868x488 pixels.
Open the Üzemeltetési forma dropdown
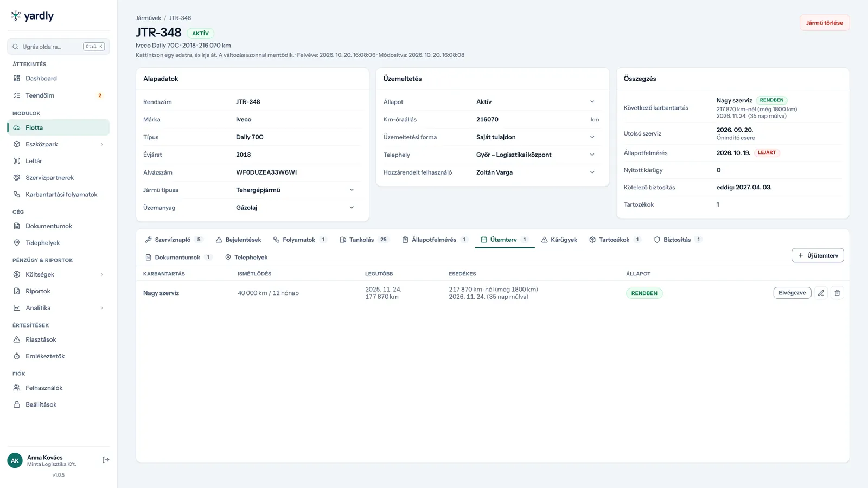click(x=537, y=137)
